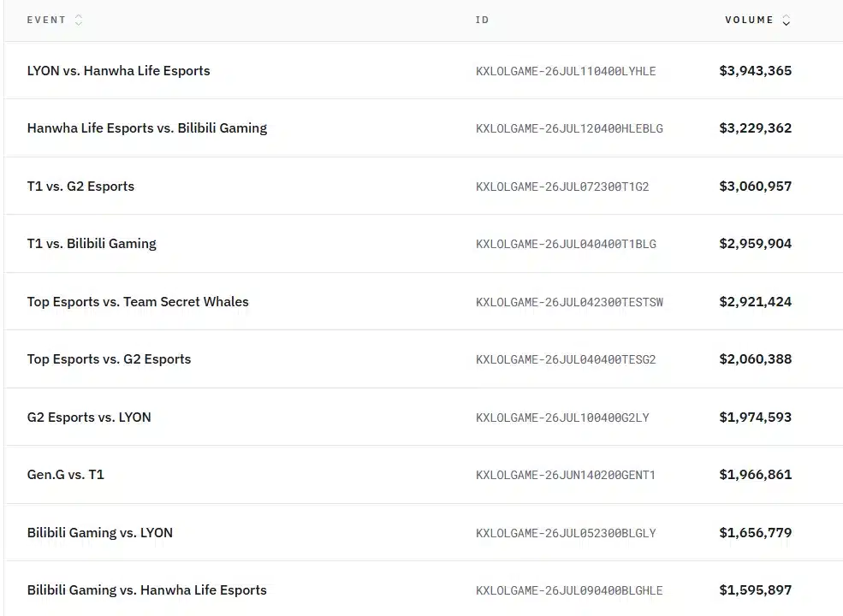This screenshot has height=616, width=843.
Task: Select ID KXLOLGAME-26JUL110400LYHLE
Action: point(566,72)
